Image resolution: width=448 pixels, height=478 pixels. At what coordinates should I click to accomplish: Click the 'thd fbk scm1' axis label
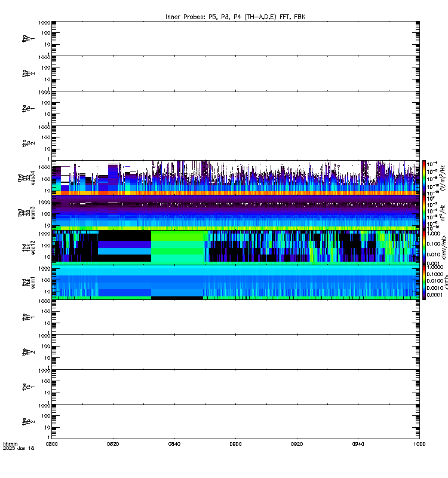[x=28, y=283]
